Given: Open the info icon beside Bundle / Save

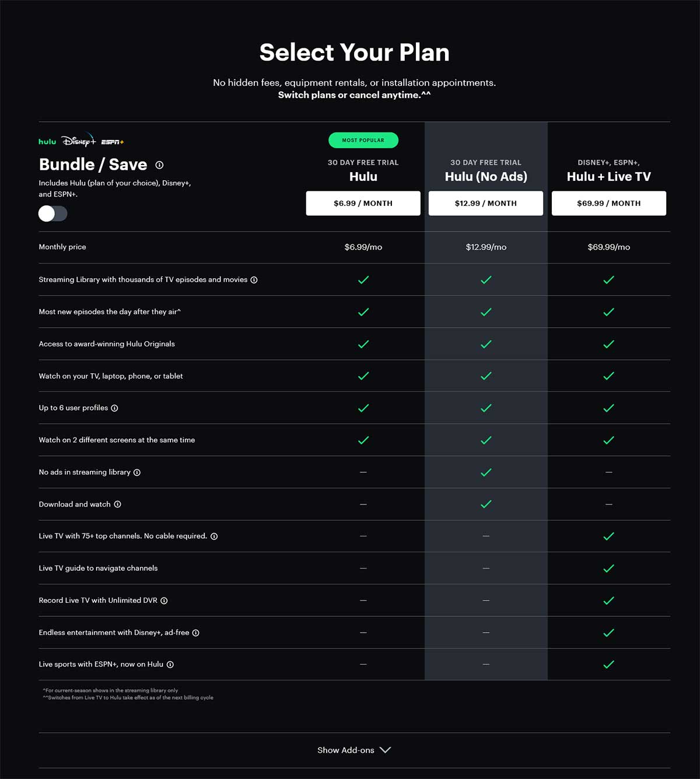Looking at the screenshot, I should pos(159,165).
